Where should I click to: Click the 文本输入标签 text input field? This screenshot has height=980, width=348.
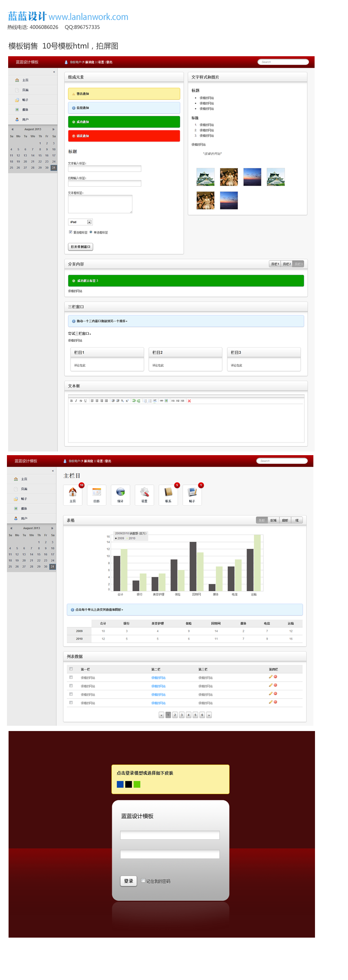tap(104, 169)
